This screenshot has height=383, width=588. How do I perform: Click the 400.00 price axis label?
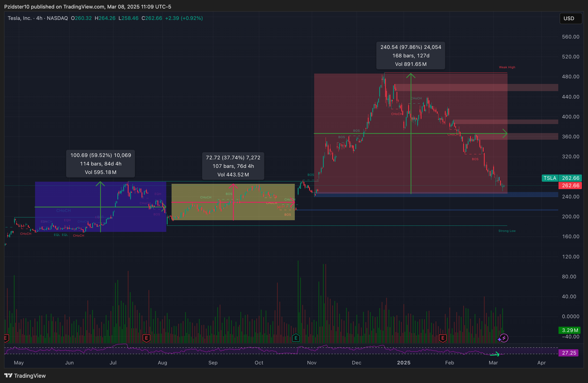point(570,117)
